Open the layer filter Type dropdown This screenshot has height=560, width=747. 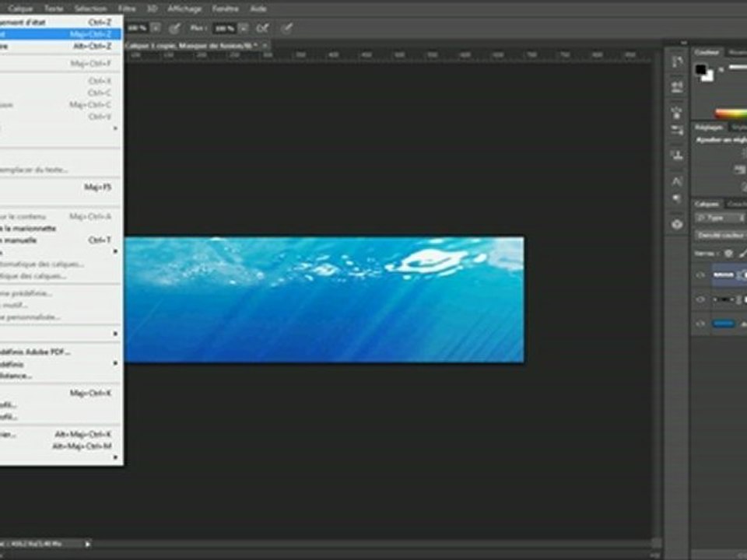click(719, 218)
